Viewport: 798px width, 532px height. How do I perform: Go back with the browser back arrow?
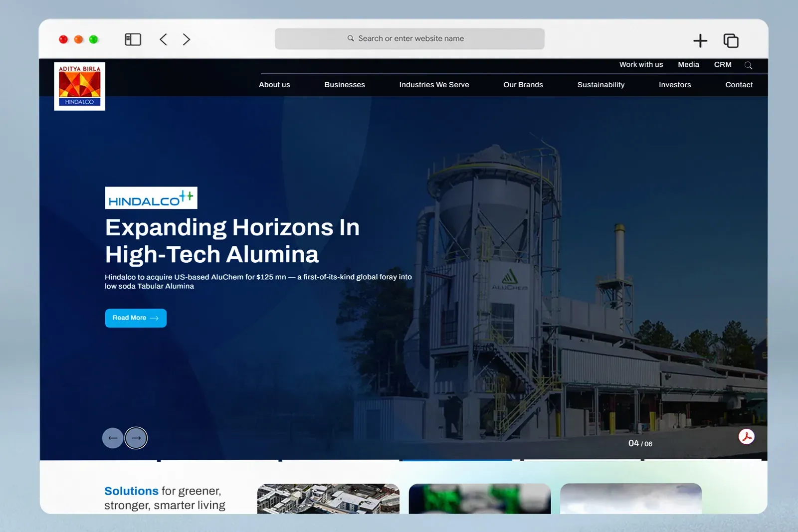[163, 39]
